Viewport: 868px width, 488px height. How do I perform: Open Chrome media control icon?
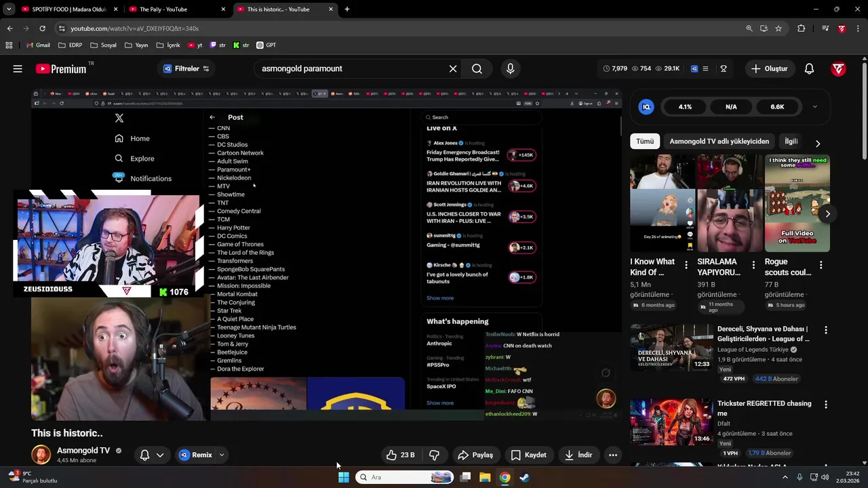pos(825,28)
